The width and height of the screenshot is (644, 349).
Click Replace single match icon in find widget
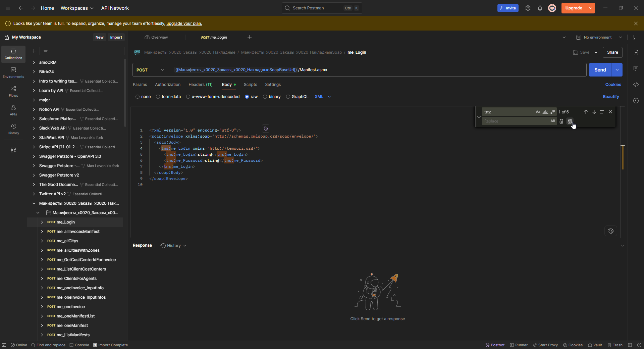coord(561,121)
